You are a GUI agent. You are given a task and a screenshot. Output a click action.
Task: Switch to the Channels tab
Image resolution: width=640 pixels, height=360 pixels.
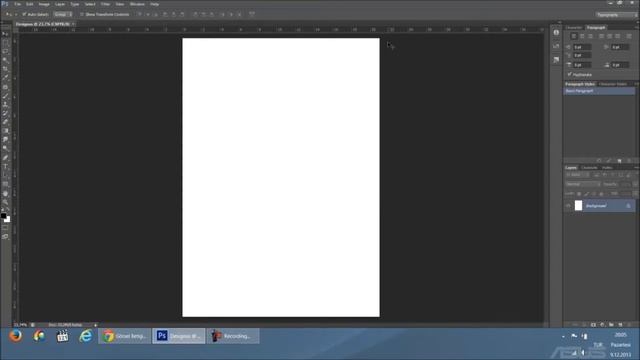coord(589,167)
